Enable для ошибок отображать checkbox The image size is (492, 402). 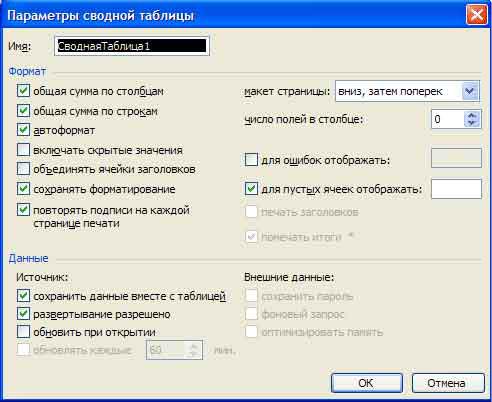251,160
